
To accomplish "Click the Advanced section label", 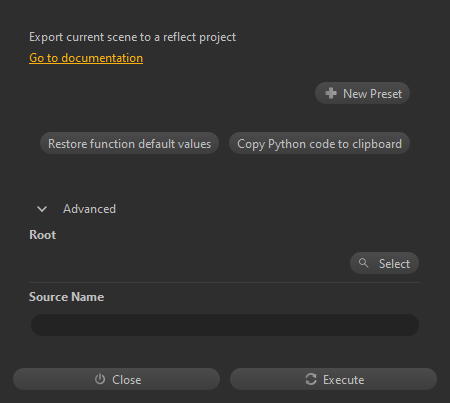I will [89, 209].
